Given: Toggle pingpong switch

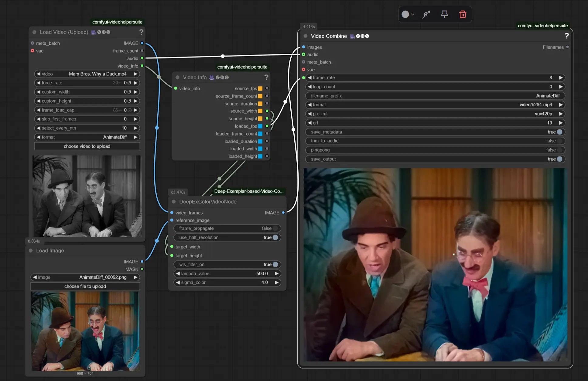Looking at the screenshot, I should [559, 150].
